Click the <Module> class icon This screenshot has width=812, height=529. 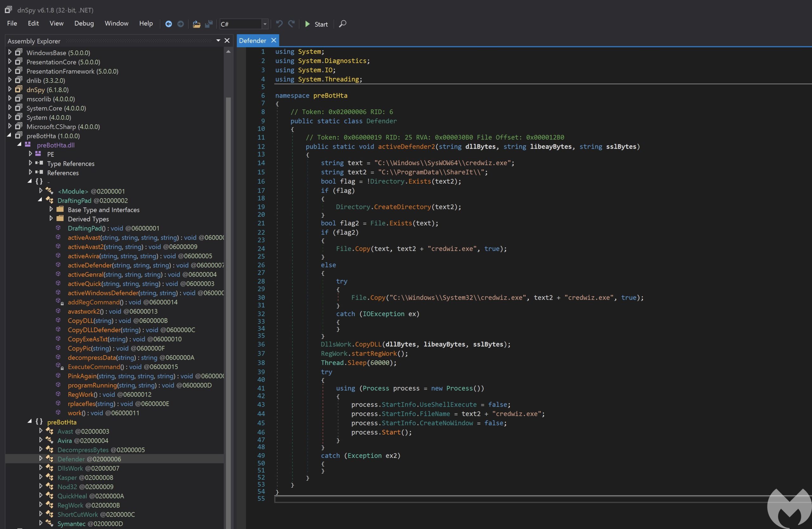tap(49, 191)
